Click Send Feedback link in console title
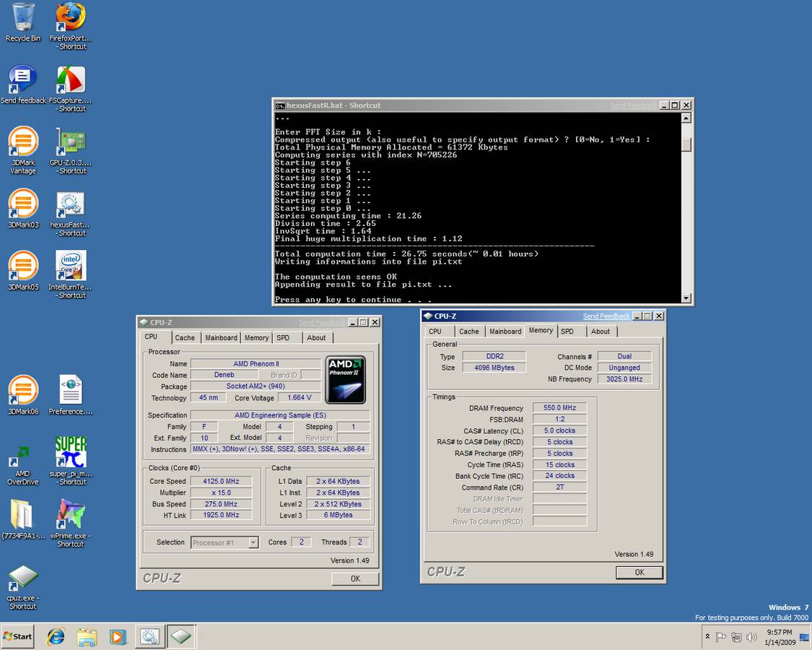 633,105
